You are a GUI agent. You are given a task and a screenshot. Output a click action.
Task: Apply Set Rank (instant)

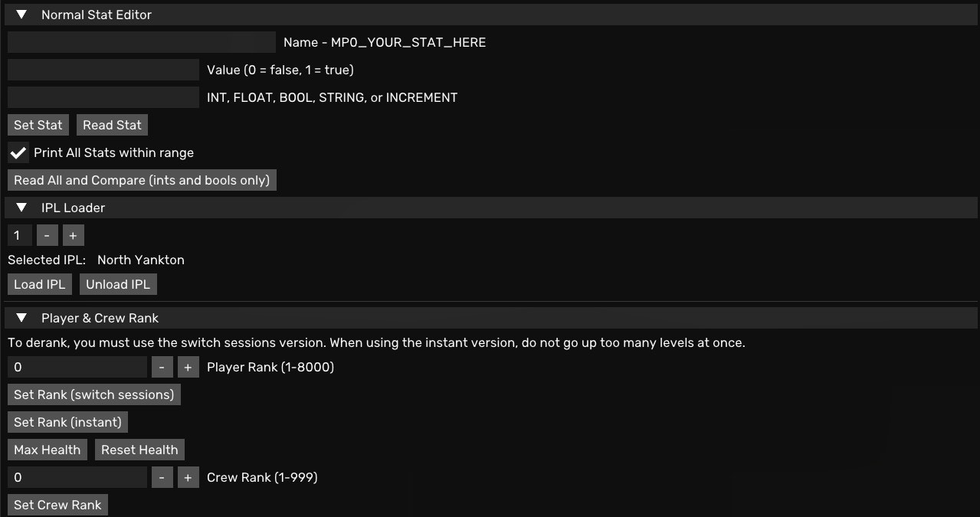(67, 422)
